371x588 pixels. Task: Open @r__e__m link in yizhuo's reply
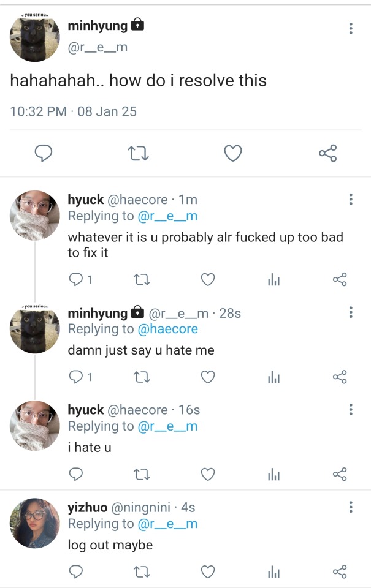tap(167, 524)
